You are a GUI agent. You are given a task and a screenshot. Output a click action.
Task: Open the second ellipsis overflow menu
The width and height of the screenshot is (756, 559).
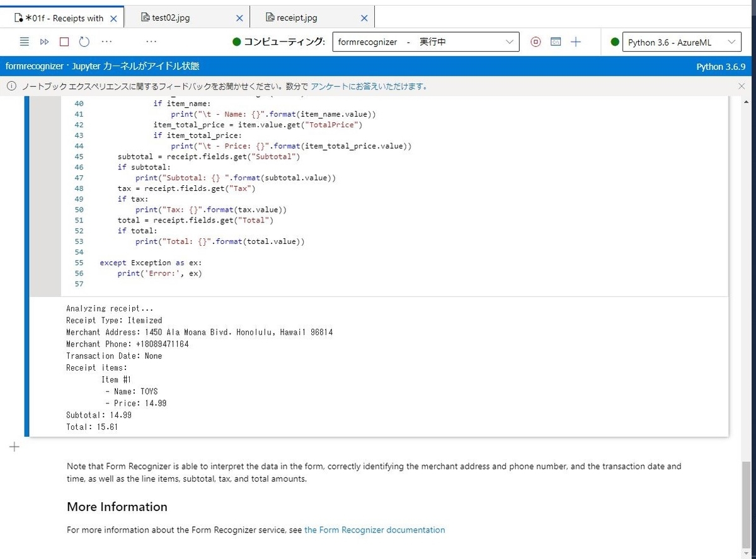point(151,42)
